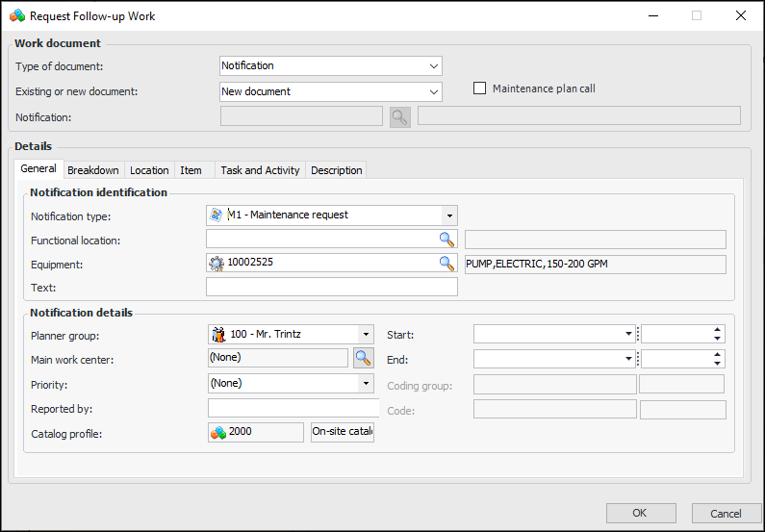Switch to the Breakdown tab
The image size is (765, 532).
click(x=93, y=170)
